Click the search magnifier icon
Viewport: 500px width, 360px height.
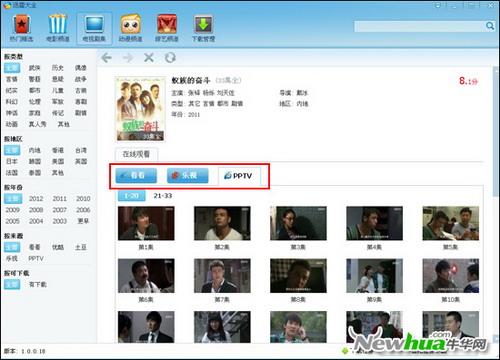tap(490, 26)
